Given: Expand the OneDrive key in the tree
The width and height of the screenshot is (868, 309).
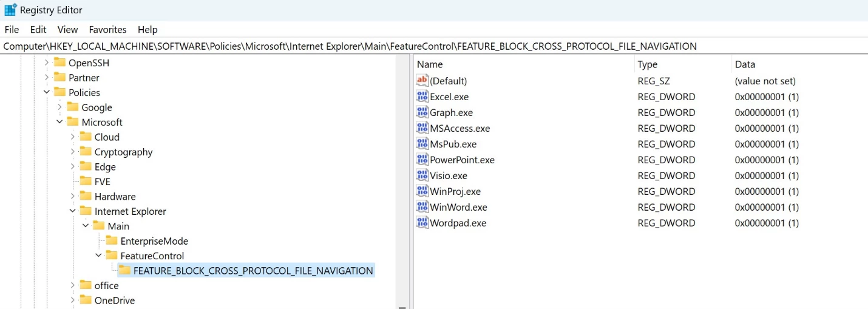Looking at the screenshot, I should 73,301.
